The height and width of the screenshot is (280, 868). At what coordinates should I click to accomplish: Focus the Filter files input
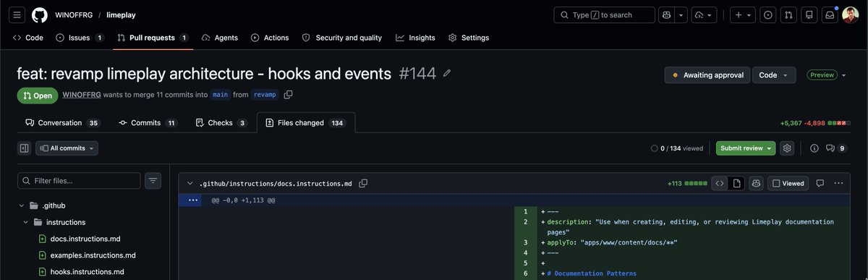79,181
